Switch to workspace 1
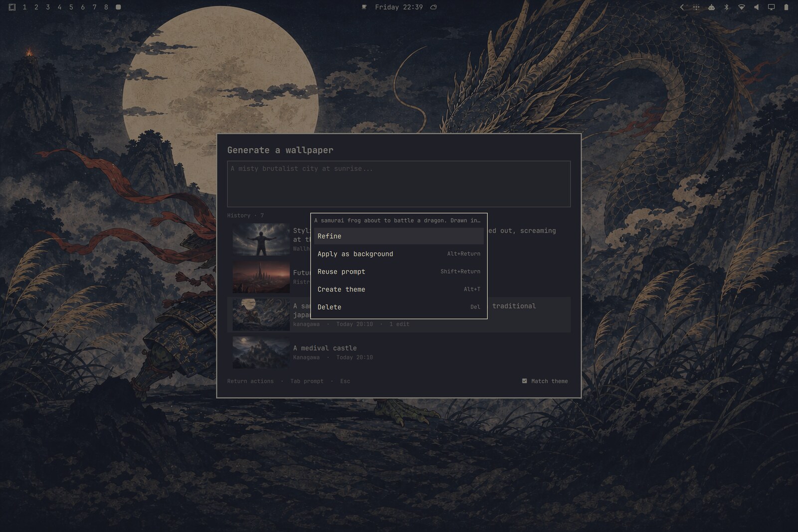798x532 pixels. [x=24, y=7]
